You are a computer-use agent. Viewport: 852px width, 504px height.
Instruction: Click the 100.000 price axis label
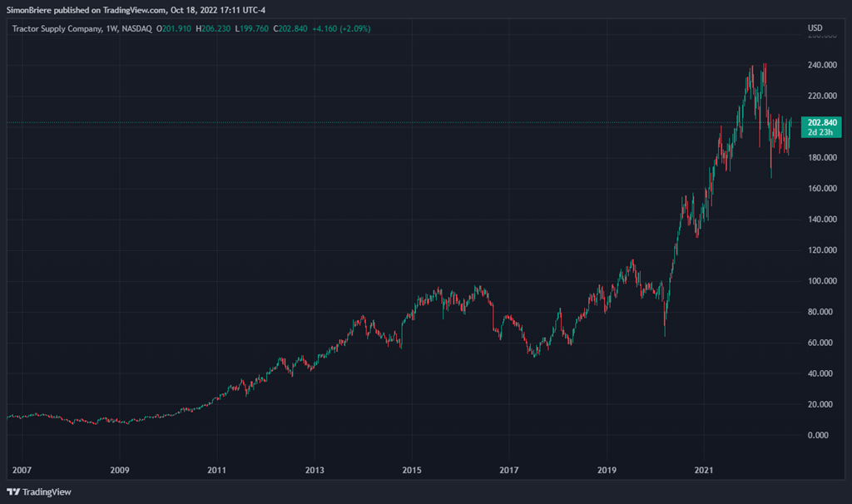click(x=822, y=281)
